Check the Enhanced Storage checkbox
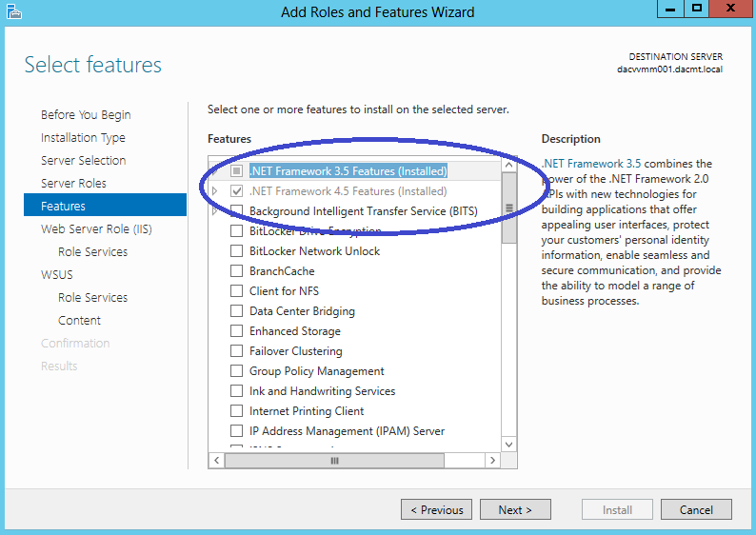 [x=236, y=331]
